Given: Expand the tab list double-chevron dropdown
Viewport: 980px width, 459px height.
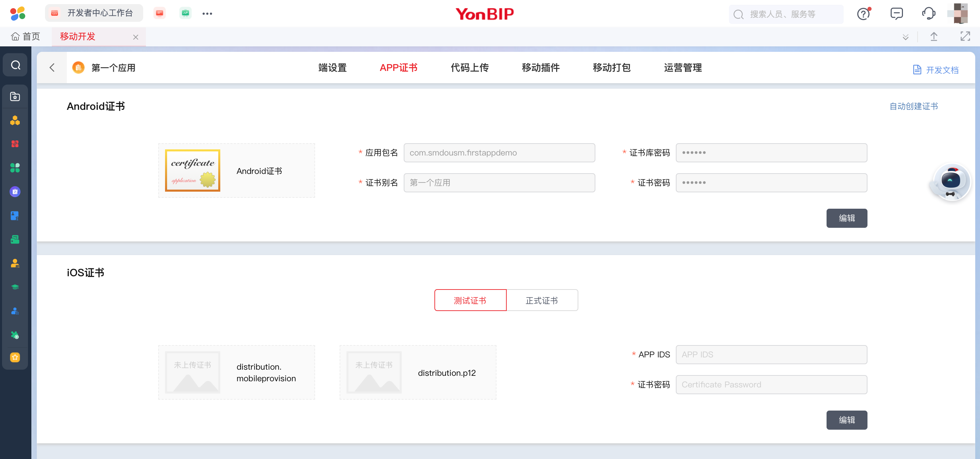Looking at the screenshot, I should (905, 37).
